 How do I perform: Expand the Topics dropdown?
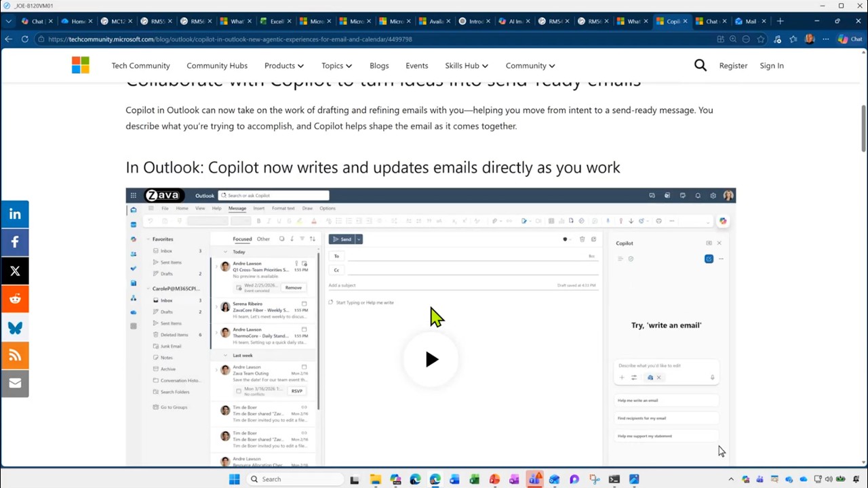(336, 66)
